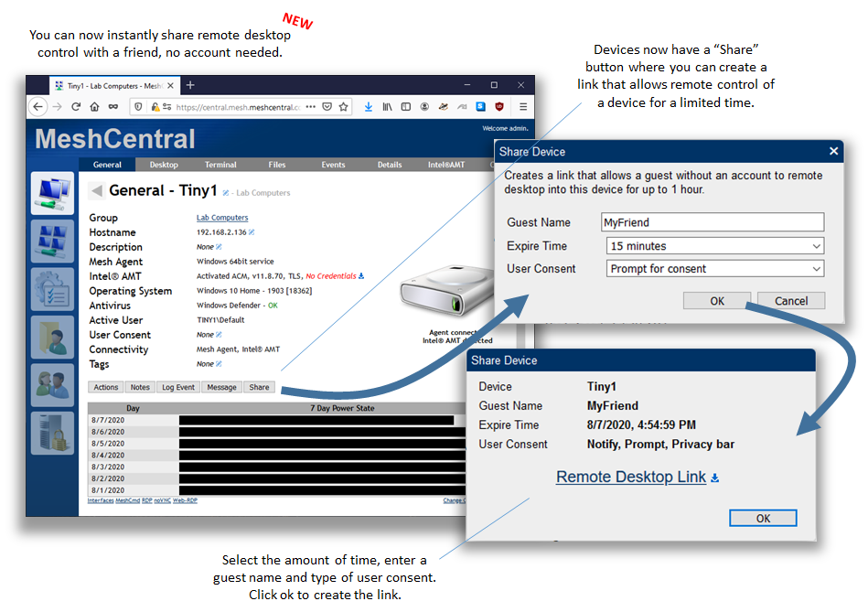The height and width of the screenshot is (612, 868).
Task: Click download icon next to Remote Desktop Link
Action: pyautogui.click(x=714, y=478)
